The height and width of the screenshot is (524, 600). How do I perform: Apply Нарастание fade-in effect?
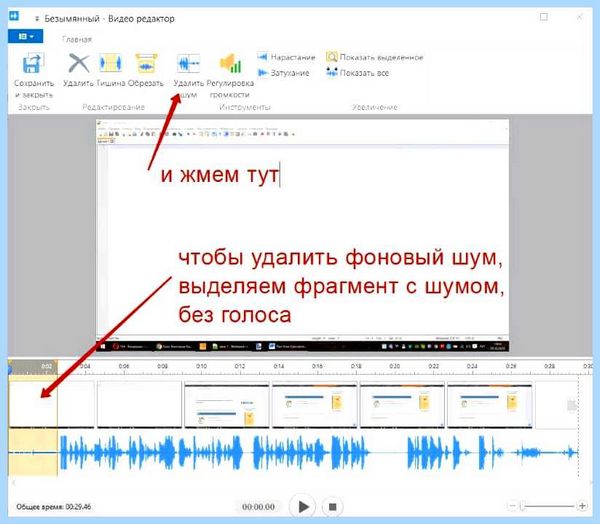[x=286, y=57]
